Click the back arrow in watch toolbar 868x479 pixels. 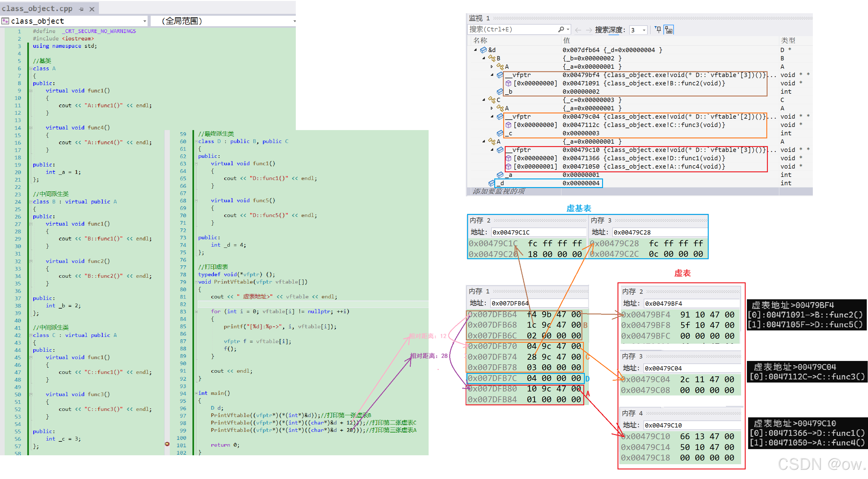click(x=578, y=30)
